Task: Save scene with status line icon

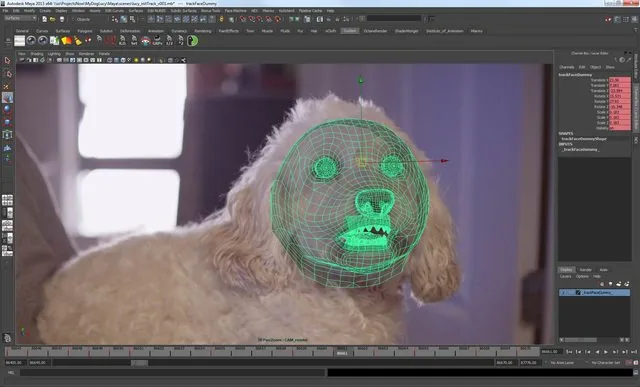Action: click(x=62, y=19)
